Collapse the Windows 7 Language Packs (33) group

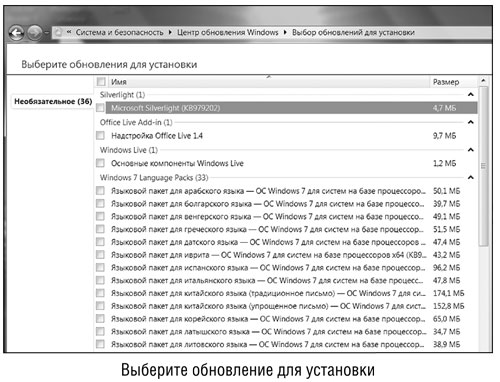[471, 177]
